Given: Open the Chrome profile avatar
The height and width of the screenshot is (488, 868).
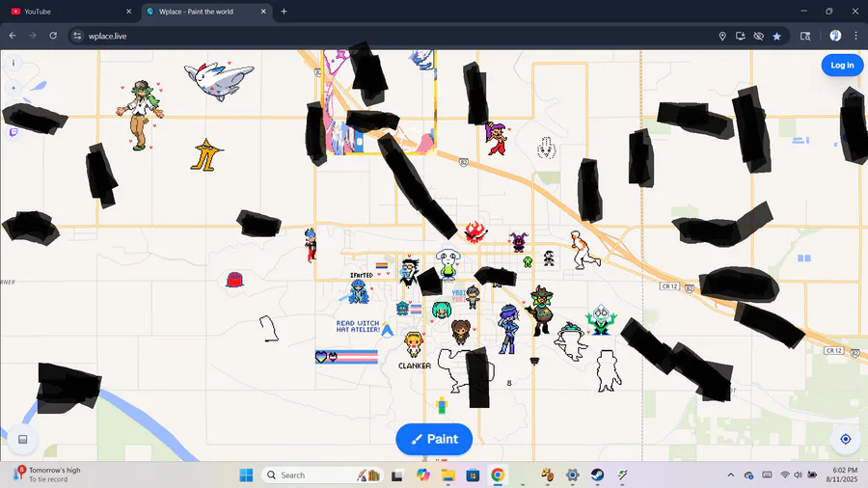Looking at the screenshot, I should click(835, 36).
